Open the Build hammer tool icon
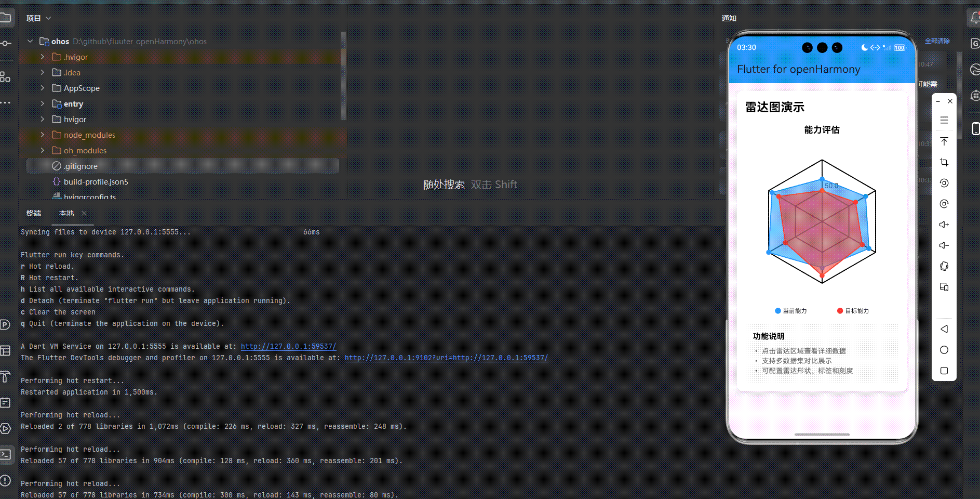The image size is (980, 499). pyautogui.click(x=5, y=377)
